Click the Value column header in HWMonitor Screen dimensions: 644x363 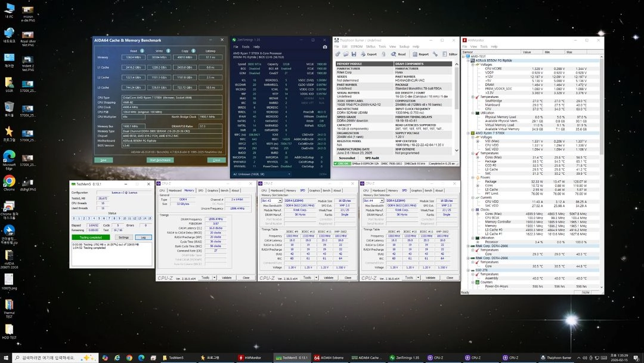pyautogui.click(x=531, y=52)
